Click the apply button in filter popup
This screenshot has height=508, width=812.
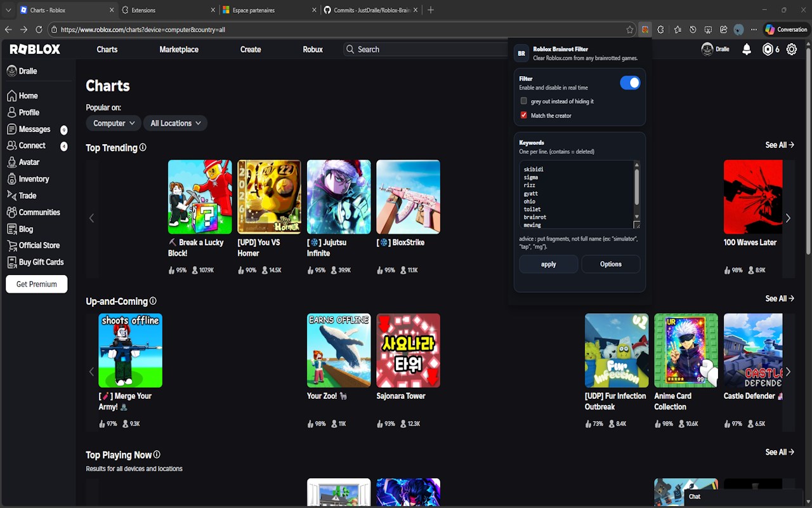(549, 264)
